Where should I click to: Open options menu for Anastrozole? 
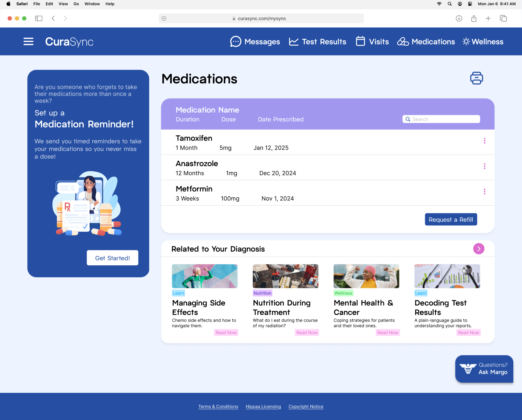(x=484, y=166)
